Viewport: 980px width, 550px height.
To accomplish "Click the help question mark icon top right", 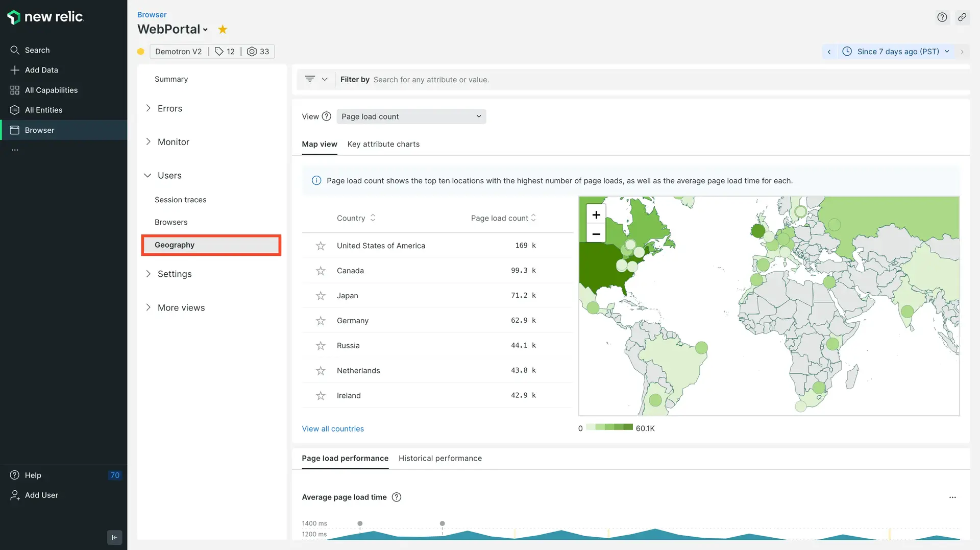I will 942,17.
